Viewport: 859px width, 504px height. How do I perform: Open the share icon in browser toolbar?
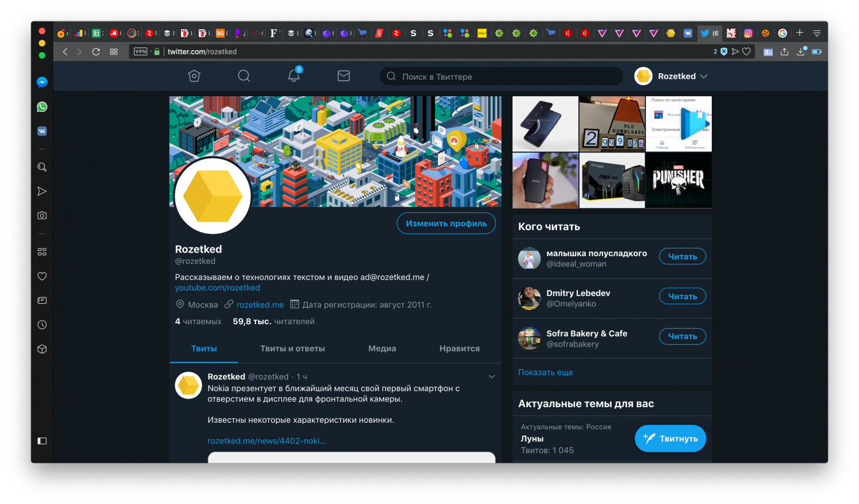tap(785, 52)
